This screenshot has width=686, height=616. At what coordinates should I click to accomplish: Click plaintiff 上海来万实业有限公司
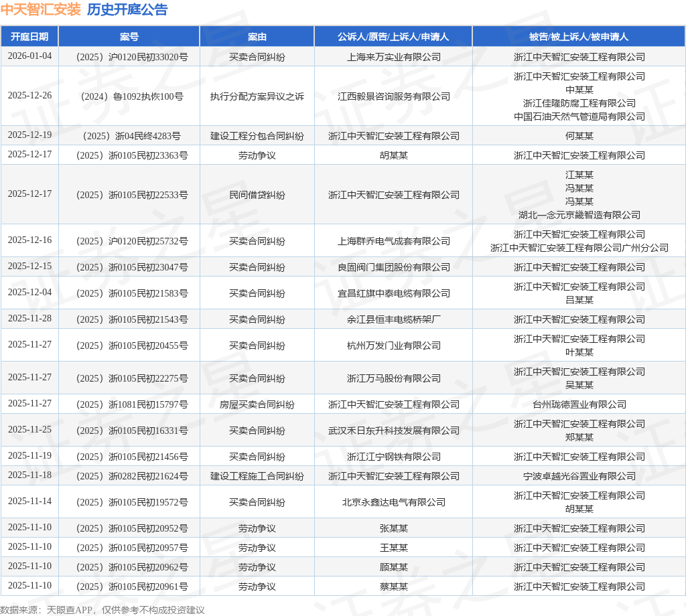(394, 57)
